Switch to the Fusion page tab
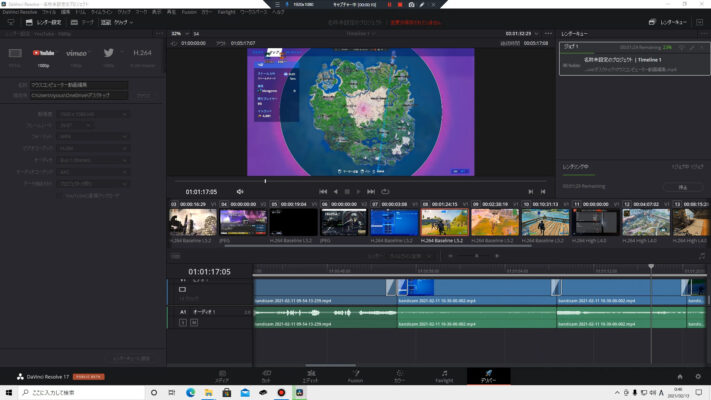711x400 pixels. tap(355, 376)
